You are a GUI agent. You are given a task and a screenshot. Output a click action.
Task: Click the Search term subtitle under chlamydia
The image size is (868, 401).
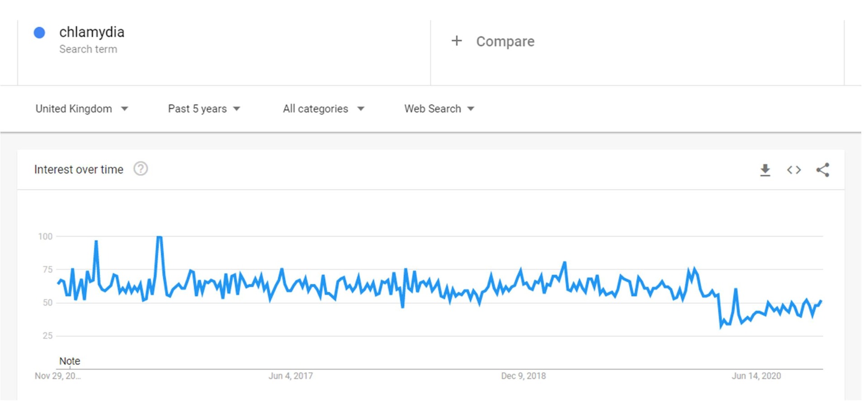(88, 49)
